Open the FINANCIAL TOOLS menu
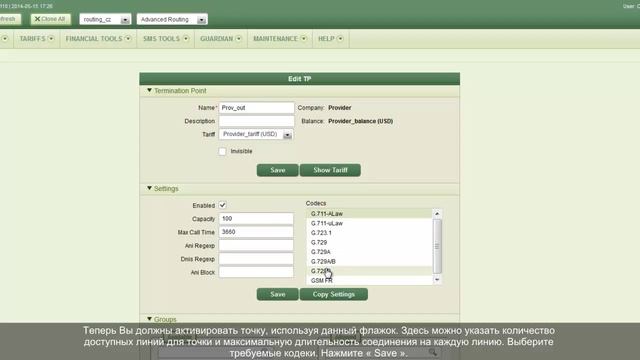Viewport: 640px width, 360px height. (98, 39)
